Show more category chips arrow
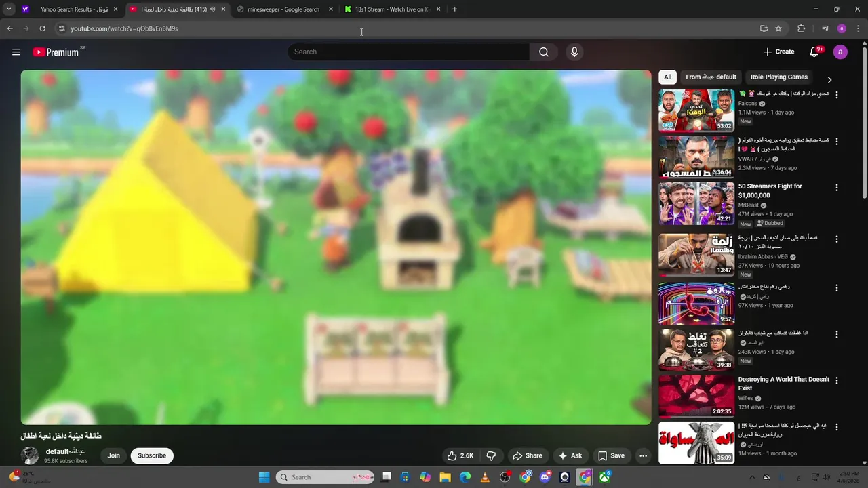 829,80
